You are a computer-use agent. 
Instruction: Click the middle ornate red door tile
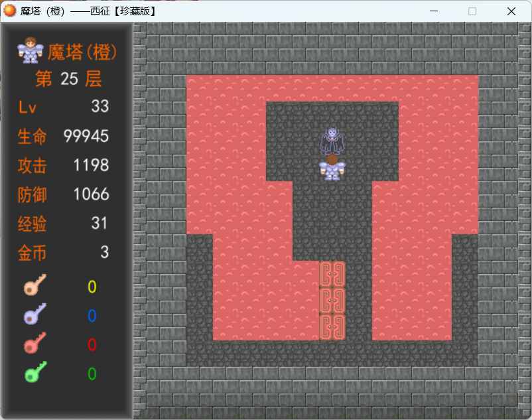(x=332, y=301)
